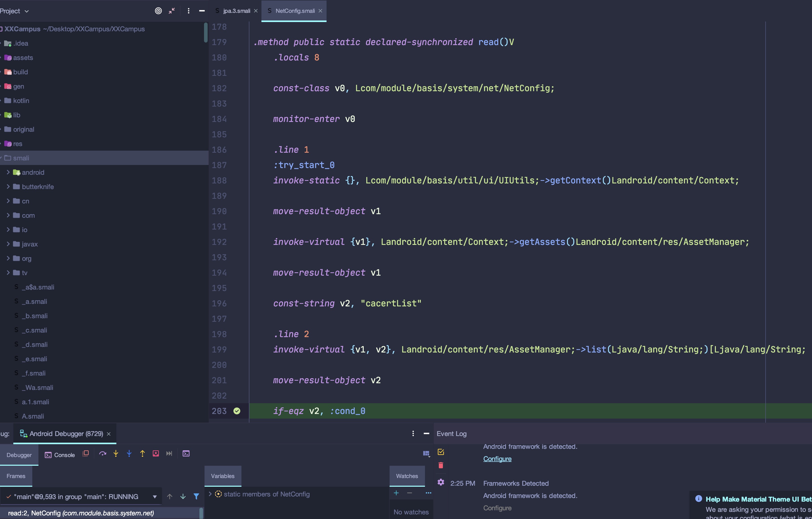The width and height of the screenshot is (812, 519).
Task: Close the jpa.3.smali editor tab
Action: (256, 11)
